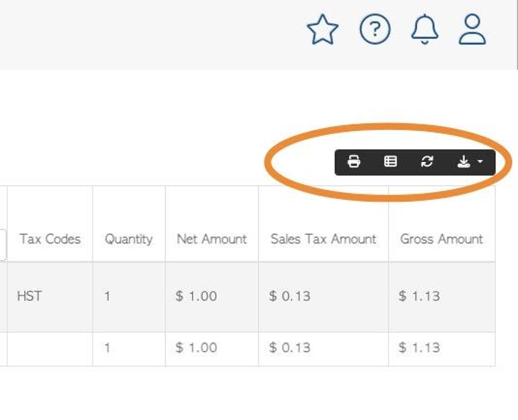The width and height of the screenshot is (518, 420).
Task: Sort by Sales Tax Amount column header
Action: click(x=323, y=239)
